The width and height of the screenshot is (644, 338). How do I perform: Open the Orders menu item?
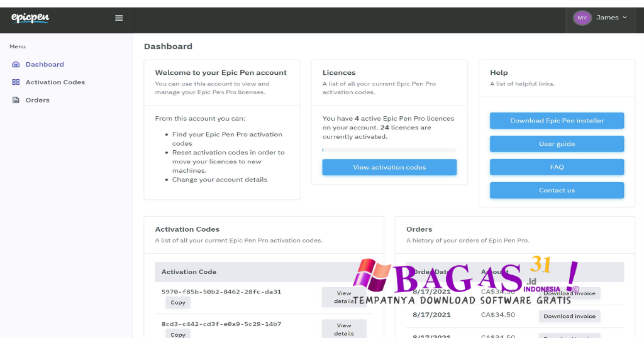click(x=37, y=100)
